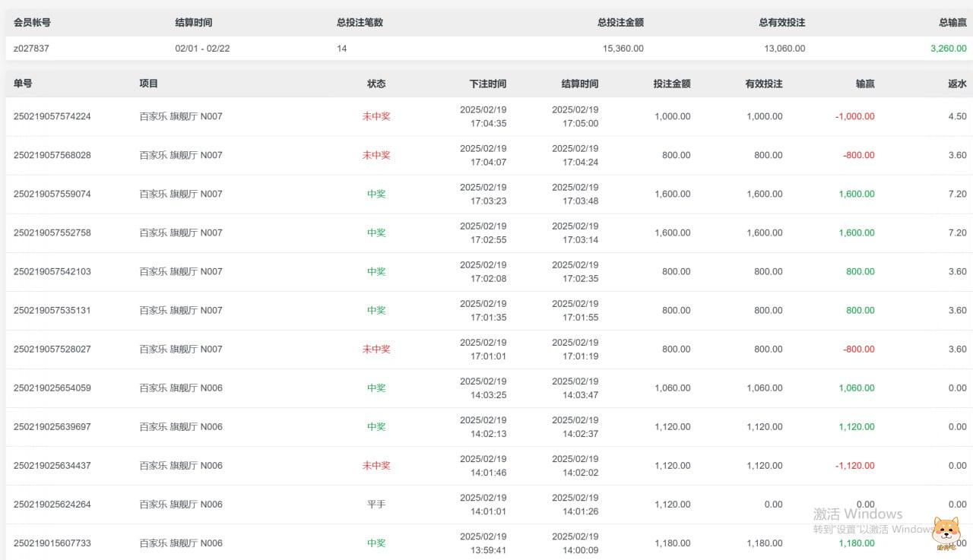Click the 项目 column header

[x=148, y=84]
